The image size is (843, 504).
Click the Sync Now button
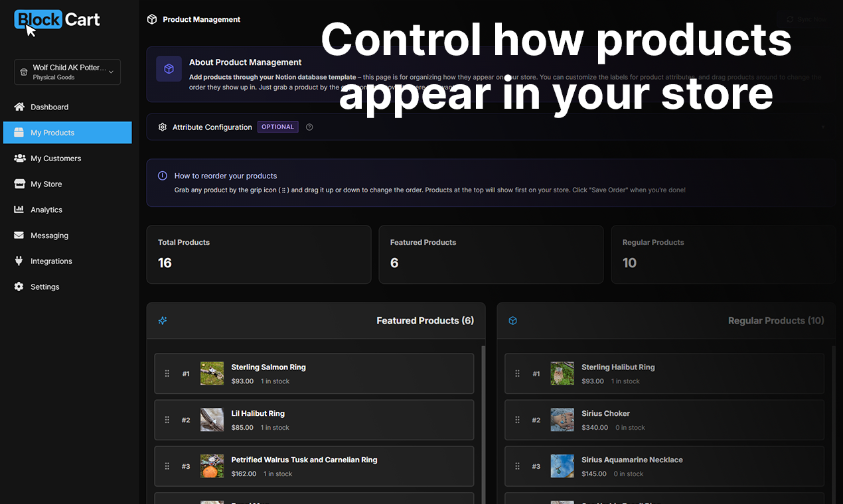[x=805, y=19]
